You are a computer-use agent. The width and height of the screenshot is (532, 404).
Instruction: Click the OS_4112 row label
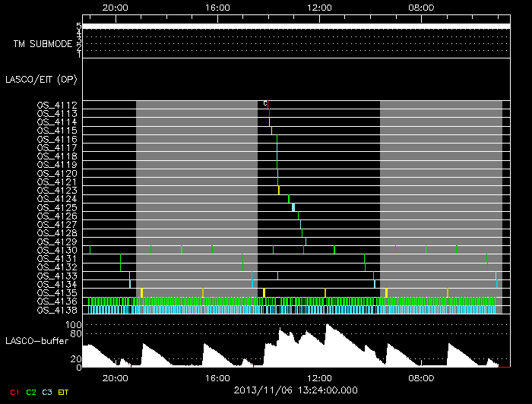[57, 105]
